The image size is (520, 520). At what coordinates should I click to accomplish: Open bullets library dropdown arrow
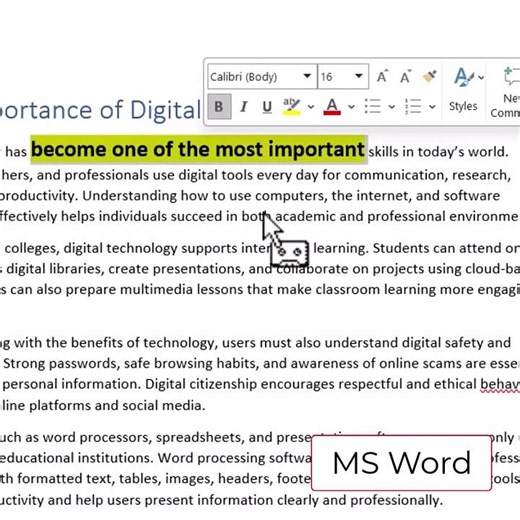(392, 107)
